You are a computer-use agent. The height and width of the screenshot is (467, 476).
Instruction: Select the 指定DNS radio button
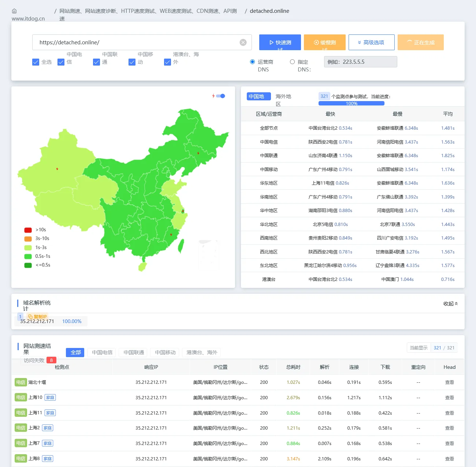tap(292, 62)
